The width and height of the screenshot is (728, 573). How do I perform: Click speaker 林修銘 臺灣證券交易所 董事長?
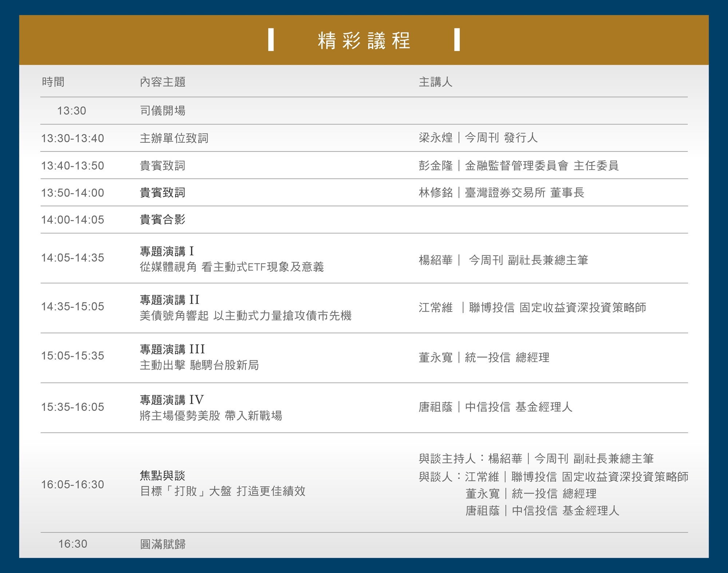(501, 193)
